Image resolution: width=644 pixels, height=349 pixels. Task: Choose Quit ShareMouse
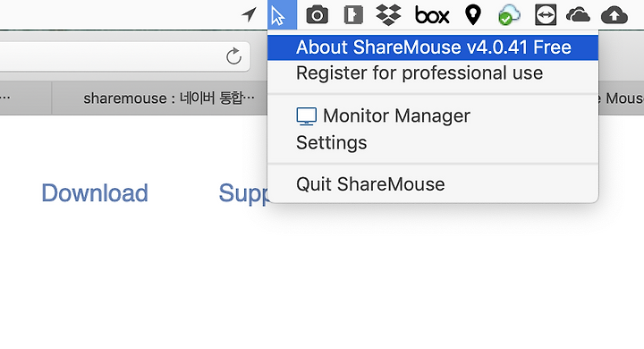tap(433, 184)
